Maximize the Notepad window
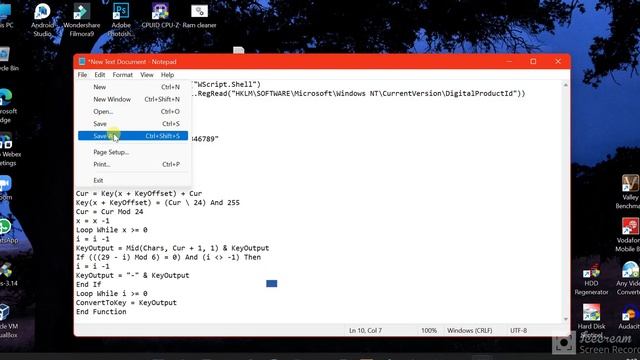 tap(533, 61)
